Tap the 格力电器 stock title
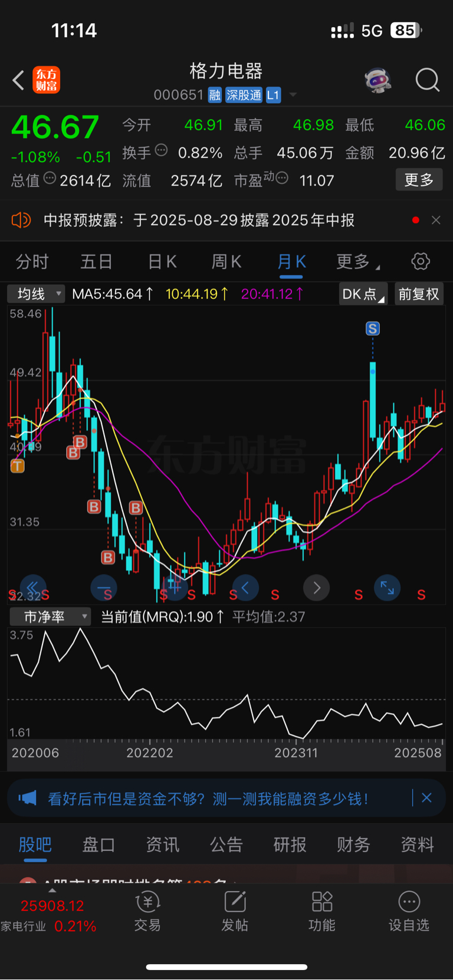This screenshot has width=453, height=980. [x=226, y=71]
